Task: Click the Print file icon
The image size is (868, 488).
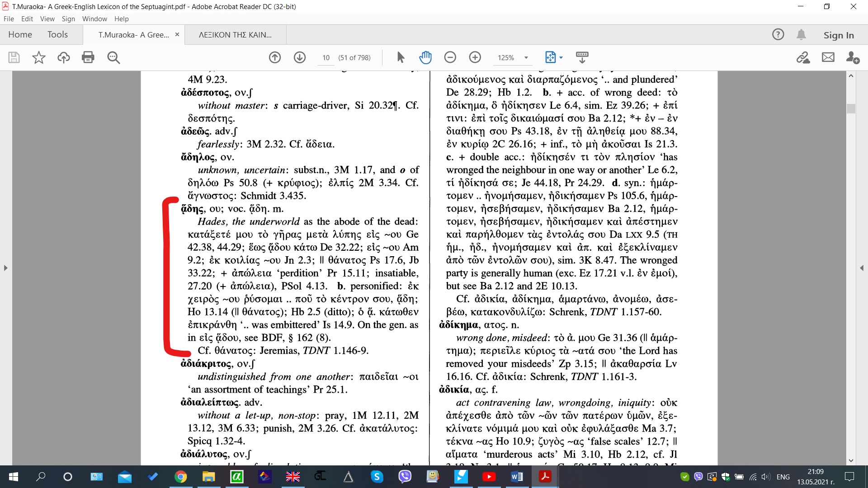Action: [x=88, y=57]
